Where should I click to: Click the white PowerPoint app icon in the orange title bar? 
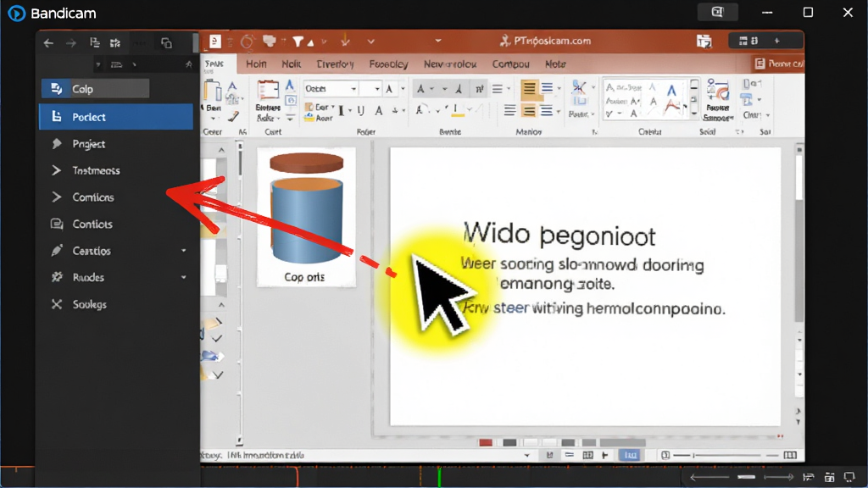pyautogui.click(x=214, y=42)
